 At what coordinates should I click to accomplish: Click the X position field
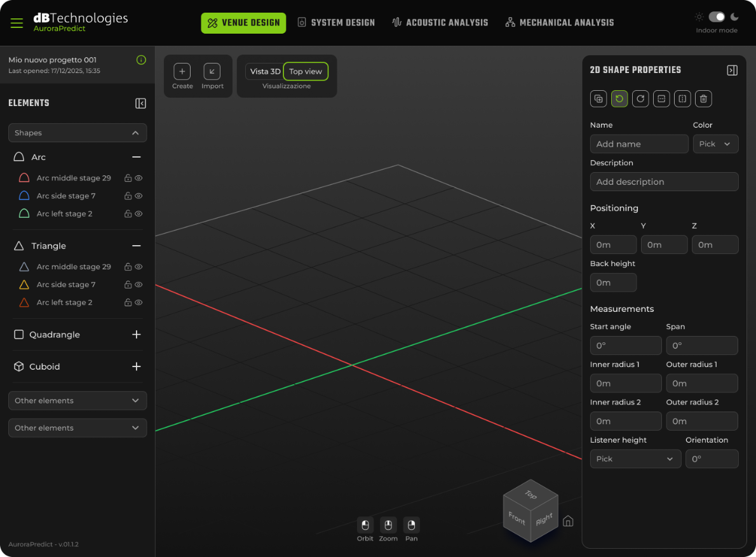613,245
